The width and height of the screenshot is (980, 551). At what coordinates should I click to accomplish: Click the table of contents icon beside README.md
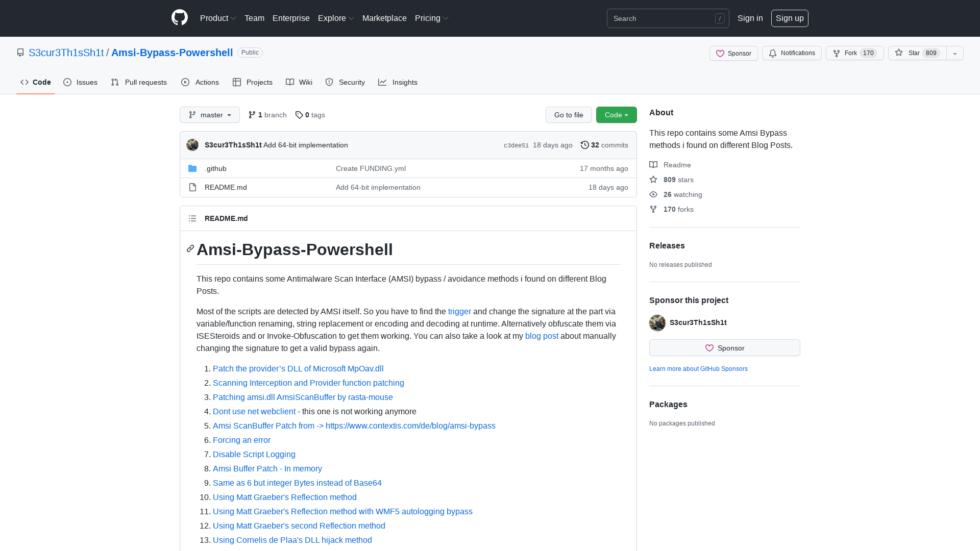click(192, 218)
